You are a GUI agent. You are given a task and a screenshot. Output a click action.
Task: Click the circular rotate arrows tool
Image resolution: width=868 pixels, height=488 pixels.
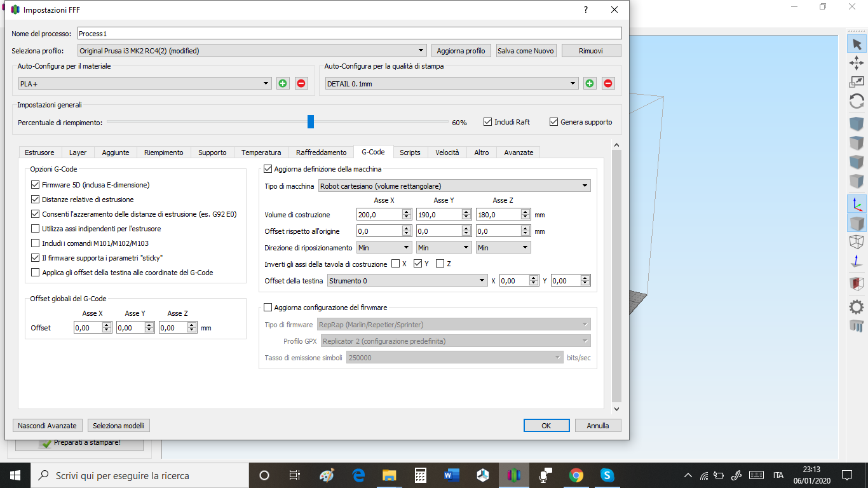857,101
